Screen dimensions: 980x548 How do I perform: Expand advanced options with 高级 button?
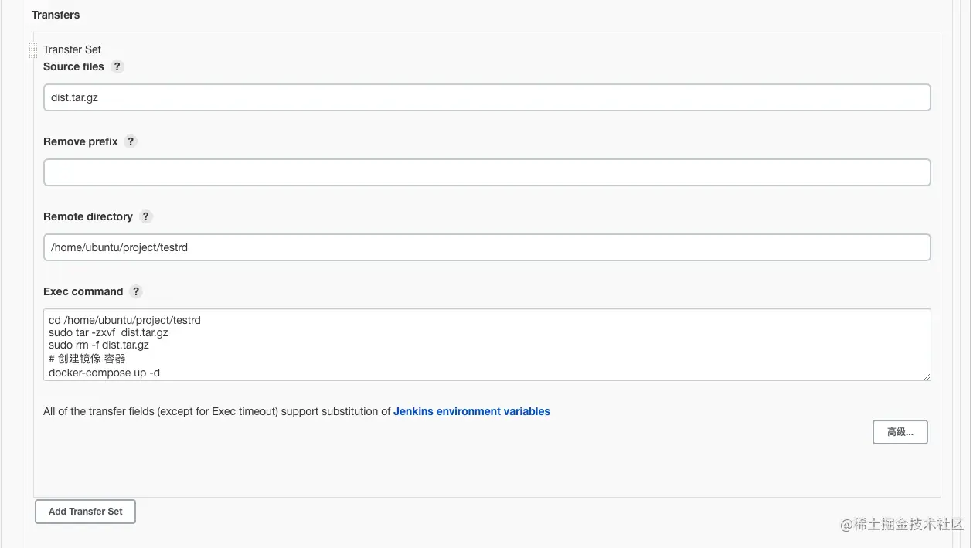pos(900,432)
